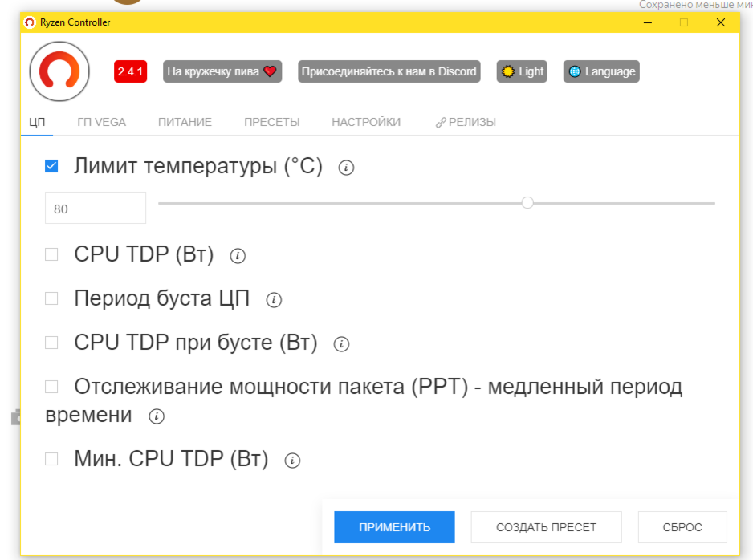753x560 pixels.
Task: Open the Language selector button
Action: coord(601,71)
